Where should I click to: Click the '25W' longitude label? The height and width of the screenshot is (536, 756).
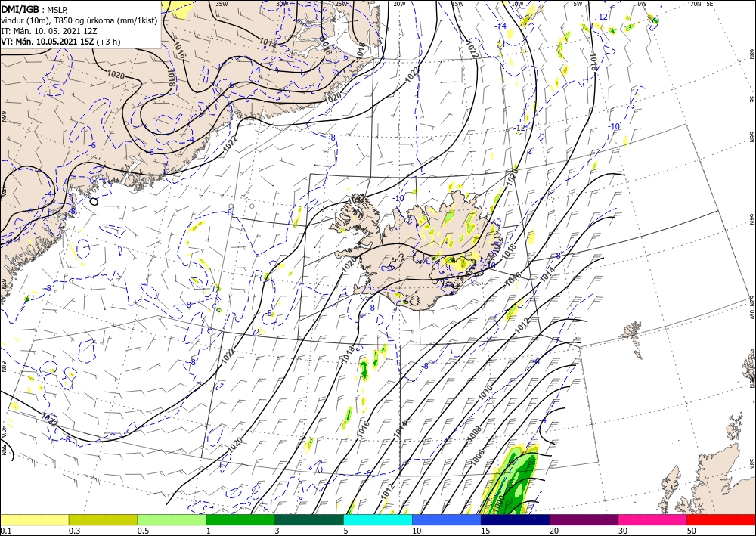coord(341,4)
